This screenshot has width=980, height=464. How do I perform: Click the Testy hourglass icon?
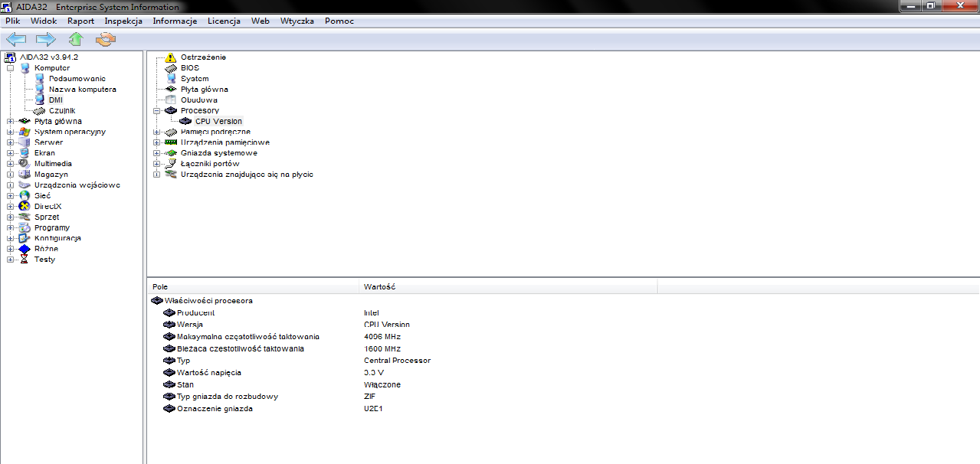click(x=25, y=260)
